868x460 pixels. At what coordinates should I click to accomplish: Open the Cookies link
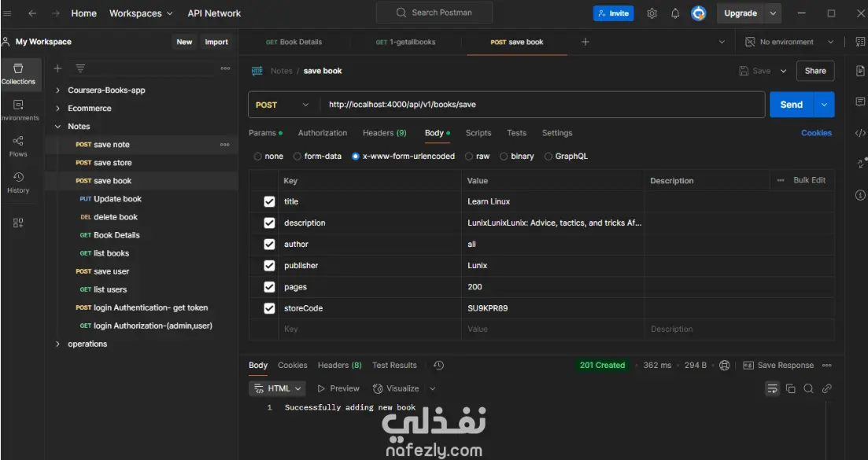[x=817, y=133]
